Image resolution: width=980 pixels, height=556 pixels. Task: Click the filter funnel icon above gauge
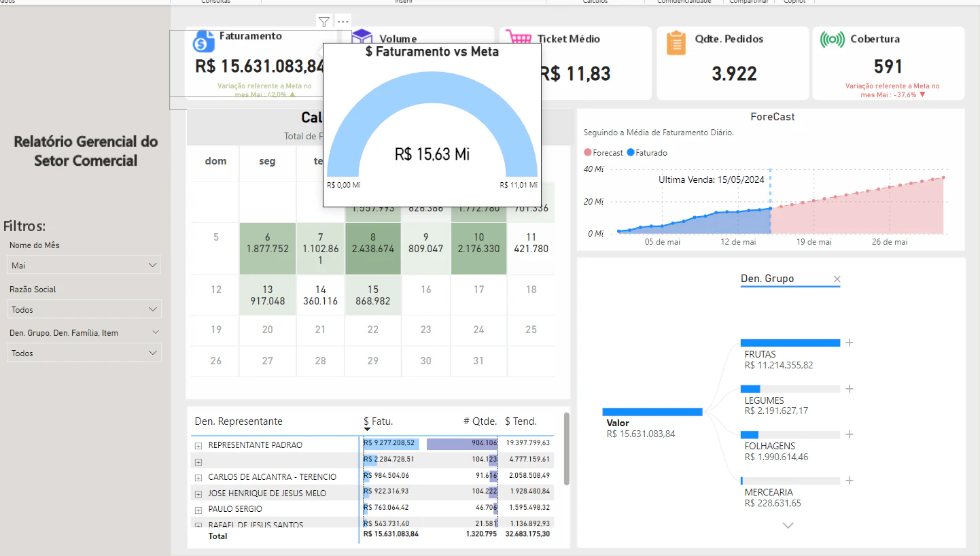point(324,22)
